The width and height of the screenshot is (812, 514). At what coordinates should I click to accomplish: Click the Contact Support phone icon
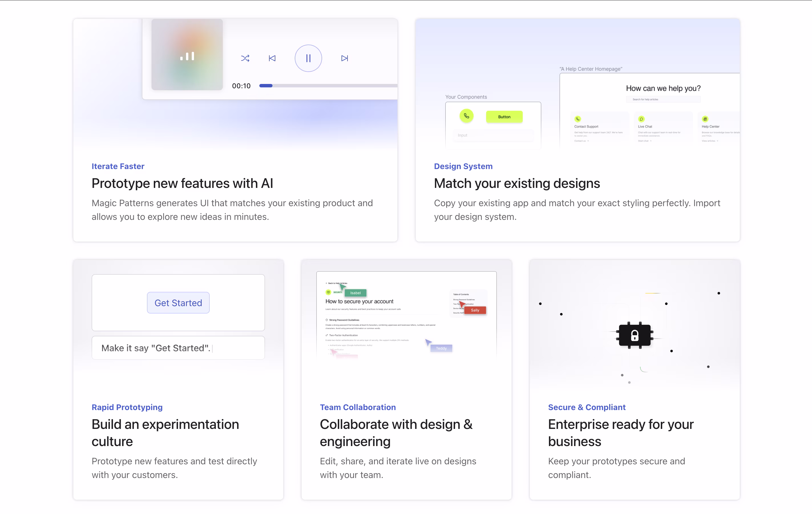pos(578,119)
